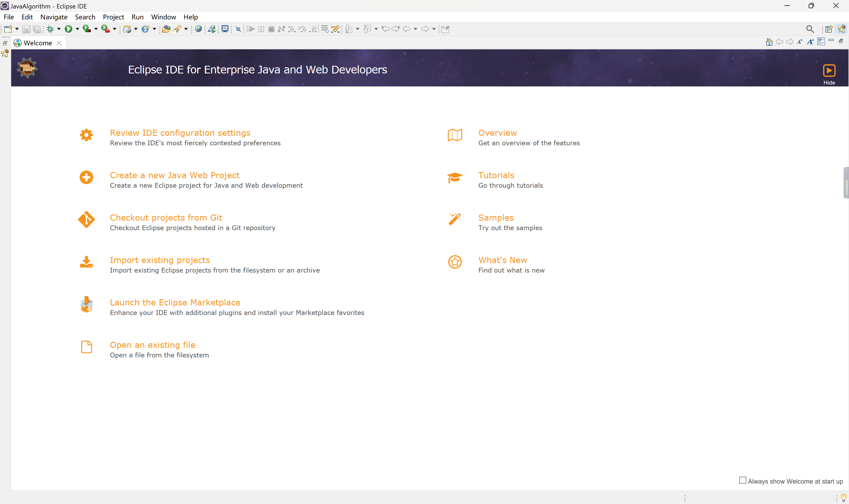This screenshot has height=504, width=849.
Task: Click the Reduce font size icon
Action: [800, 42]
